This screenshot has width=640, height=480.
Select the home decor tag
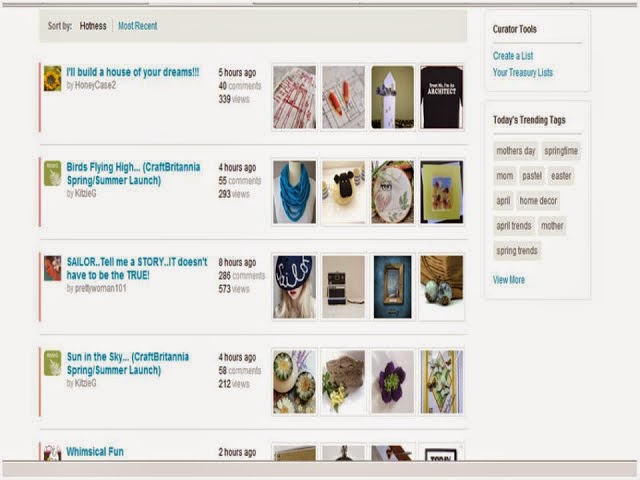538,201
